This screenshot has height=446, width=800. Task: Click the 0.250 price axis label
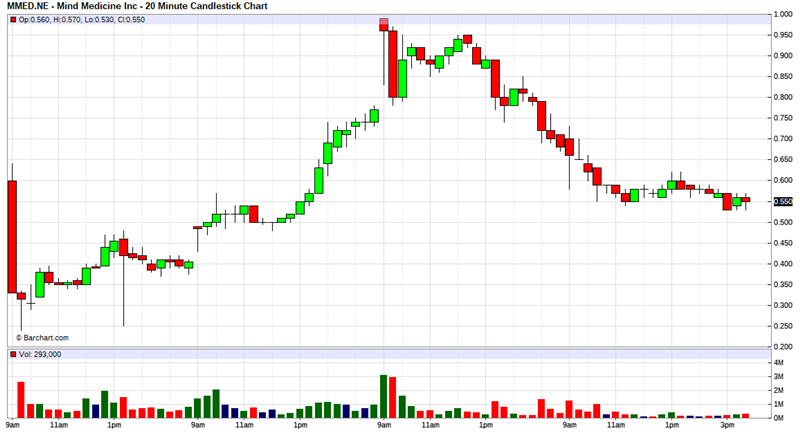pos(783,326)
